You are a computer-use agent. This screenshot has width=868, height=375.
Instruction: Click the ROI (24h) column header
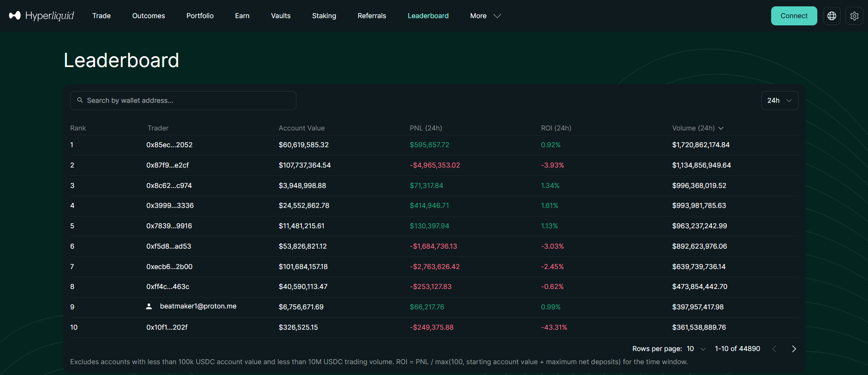556,128
